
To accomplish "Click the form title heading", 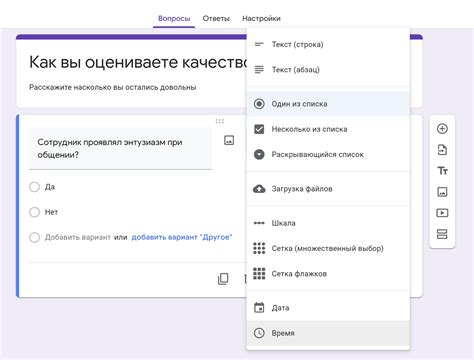I will [x=138, y=62].
